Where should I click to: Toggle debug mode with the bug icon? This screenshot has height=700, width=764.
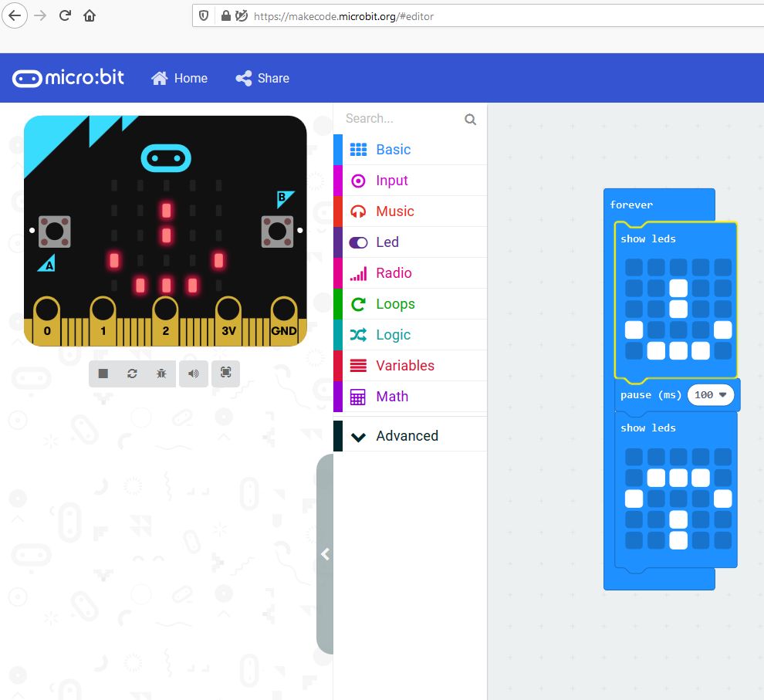point(161,374)
